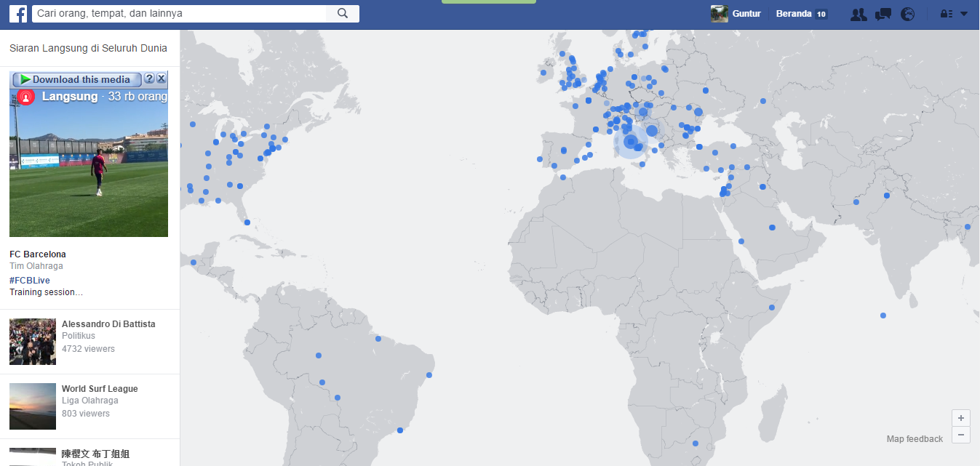Click the 'Tim Olahraga' category text

click(x=36, y=266)
